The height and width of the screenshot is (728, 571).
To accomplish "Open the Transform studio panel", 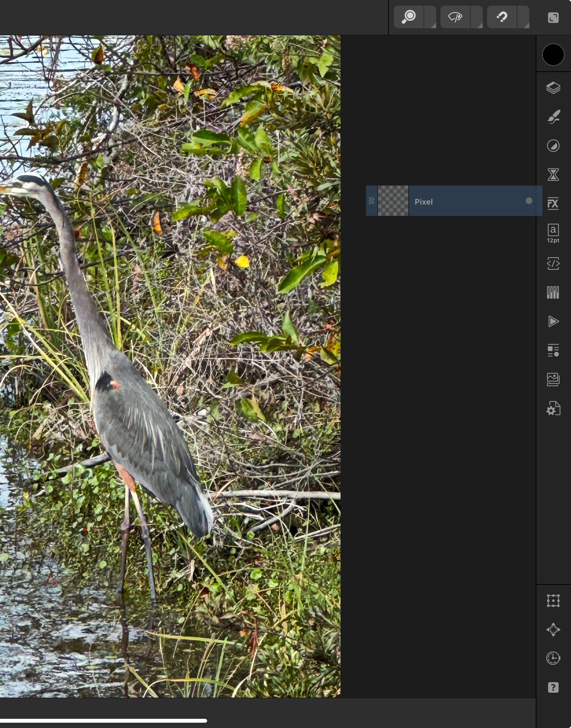I will click(x=553, y=601).
